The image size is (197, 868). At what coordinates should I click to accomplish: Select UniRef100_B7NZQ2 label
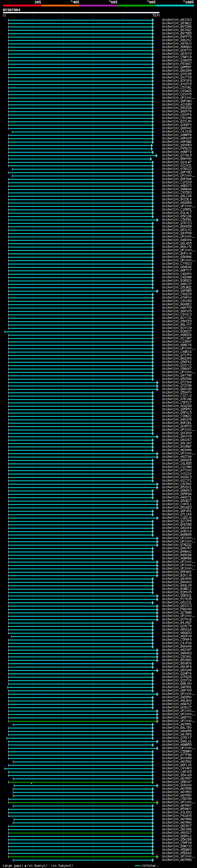(x=177, y=545)
